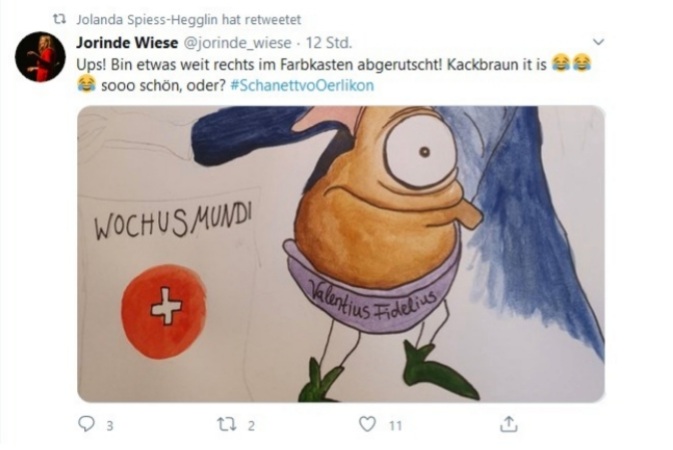
Task: Click the like count 11
Action: [395, 426]
